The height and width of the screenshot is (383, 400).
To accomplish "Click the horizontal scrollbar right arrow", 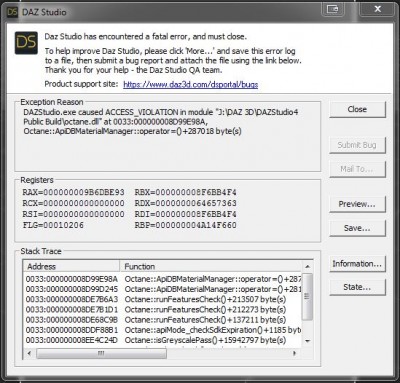I will [294, 353].
